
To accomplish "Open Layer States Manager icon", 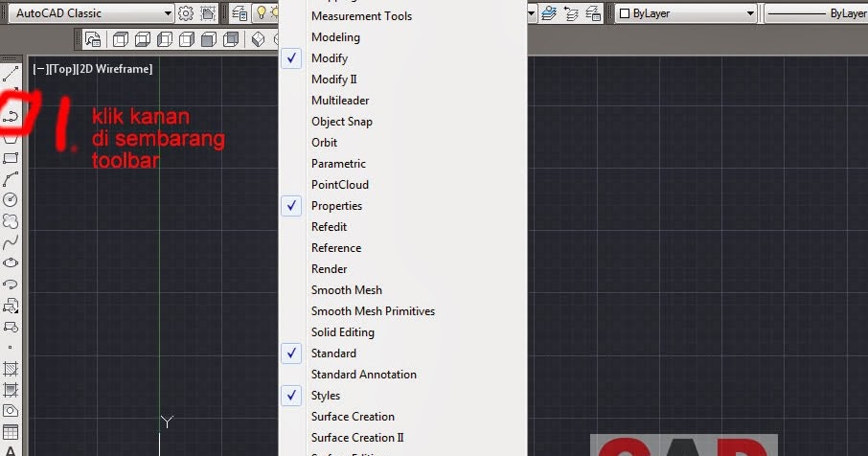I will tap(593, 13).
